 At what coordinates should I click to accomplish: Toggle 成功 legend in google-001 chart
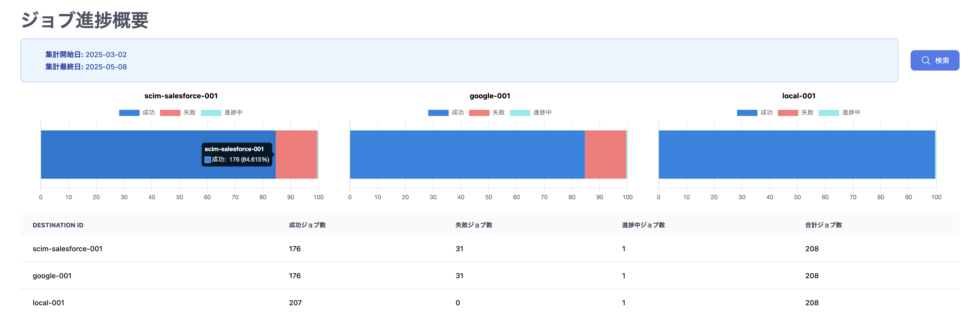pyautogui.click(x=446, y=112)
